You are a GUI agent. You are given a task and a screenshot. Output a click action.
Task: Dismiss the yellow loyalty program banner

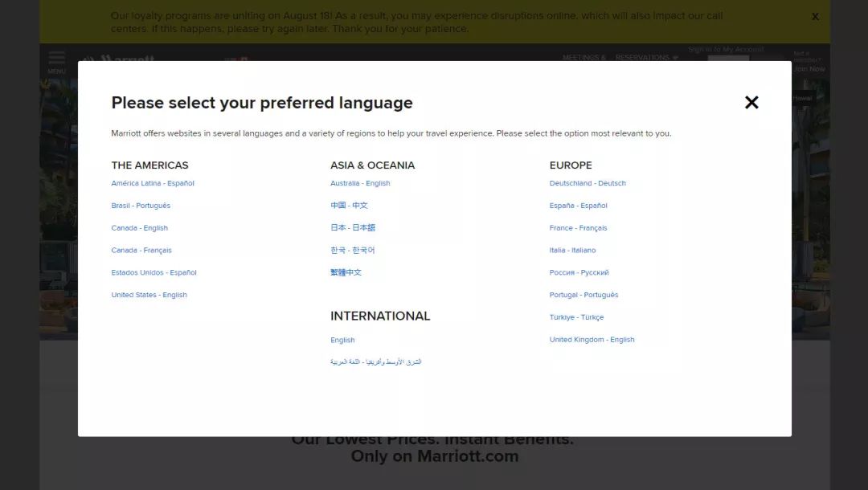[x=815, y=17]
